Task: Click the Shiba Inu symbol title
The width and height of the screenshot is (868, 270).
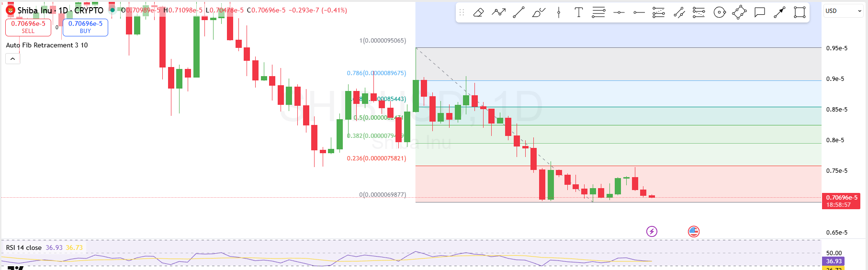Action: 34,11
